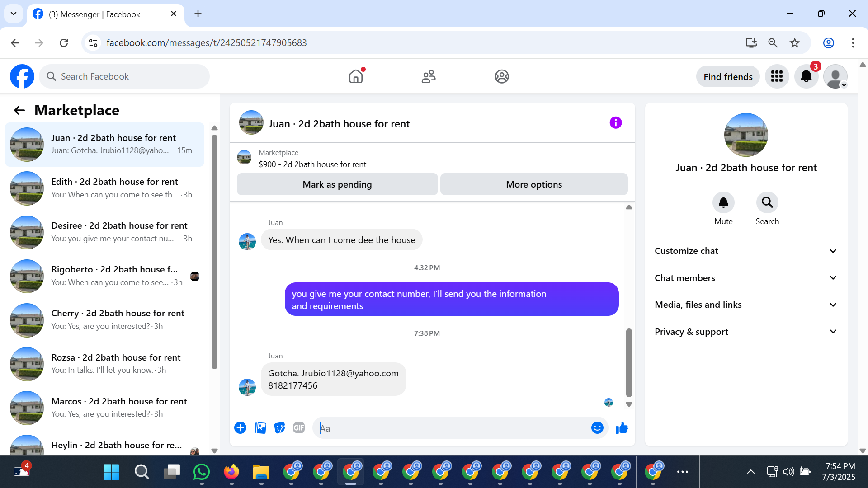Image resolution: width=868 pixels, height=488 pixels.
Task: Attach a photo with image icon
Action: click(260, 428)
